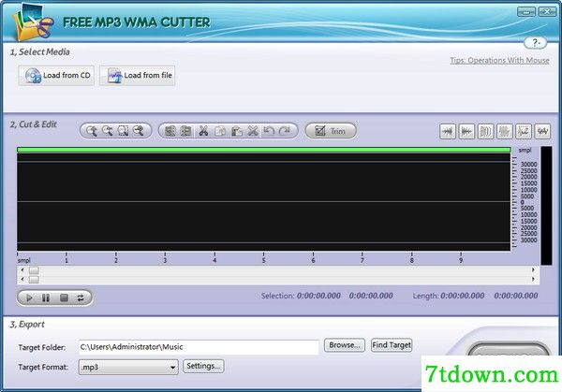This screenshot has height=392, width=562.
Task: Click the zoom magnifier nearest the Cut & Edit label
Action: [92, 131]
